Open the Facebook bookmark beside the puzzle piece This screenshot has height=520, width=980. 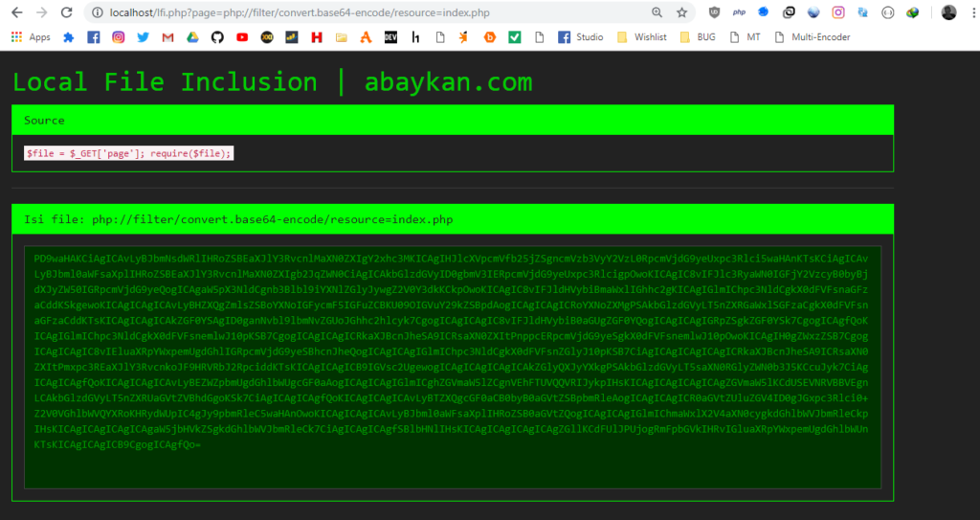(93, 37)
